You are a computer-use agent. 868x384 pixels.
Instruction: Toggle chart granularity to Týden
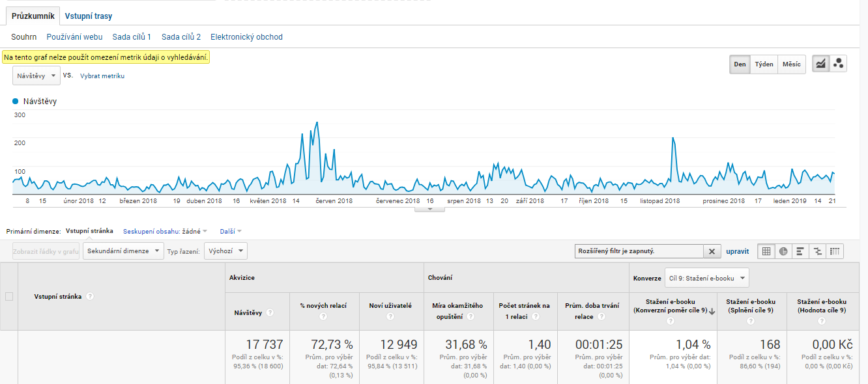coord(764,64)
